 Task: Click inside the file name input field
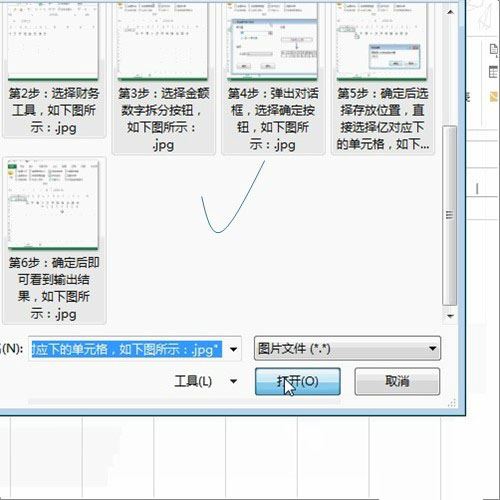coord(127,349)
